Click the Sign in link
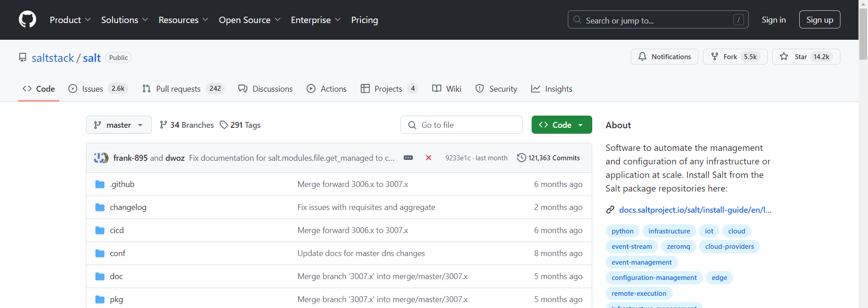The height and width of the screenshot is (308, 868). (x=774, y=19)
